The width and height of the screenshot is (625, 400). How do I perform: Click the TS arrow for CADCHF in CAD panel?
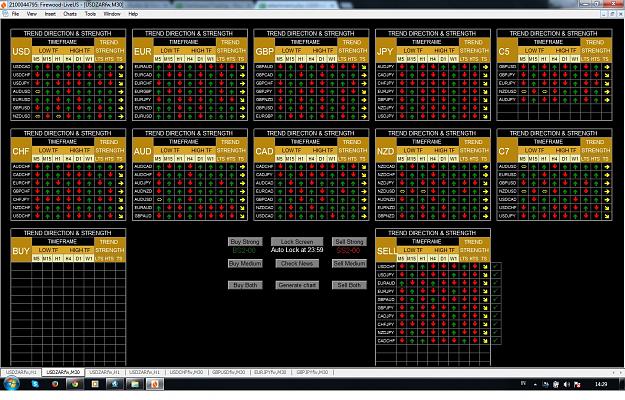pyautogui.click(x=364, y=167)
